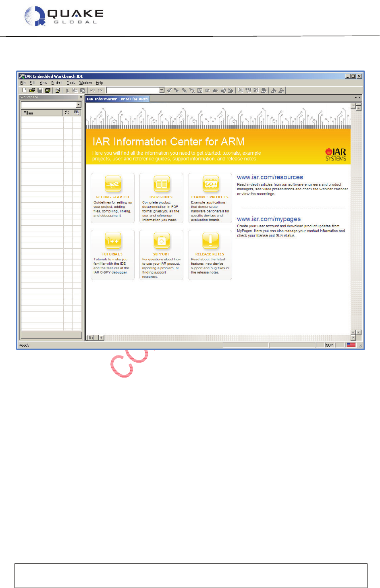Click the Undo arrow icon
The width and height of the screenshot is (380, 588).
pos(92,90)
